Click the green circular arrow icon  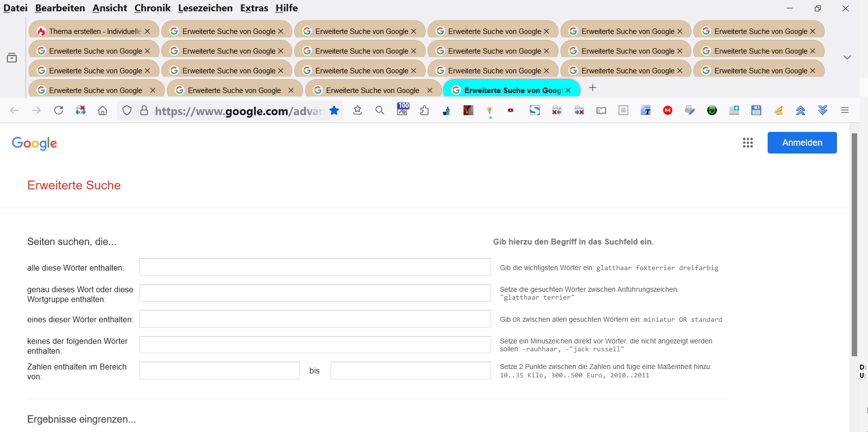point(712,110)
